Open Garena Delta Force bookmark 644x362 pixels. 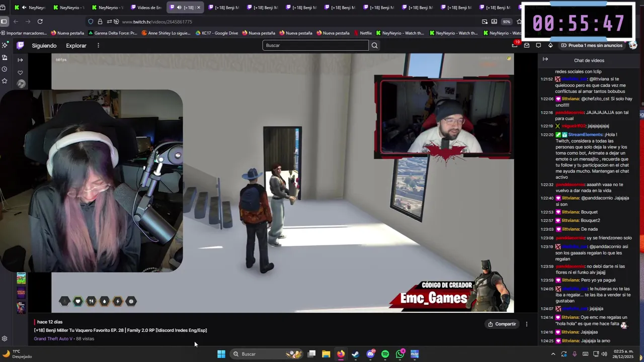coord(112,33)
